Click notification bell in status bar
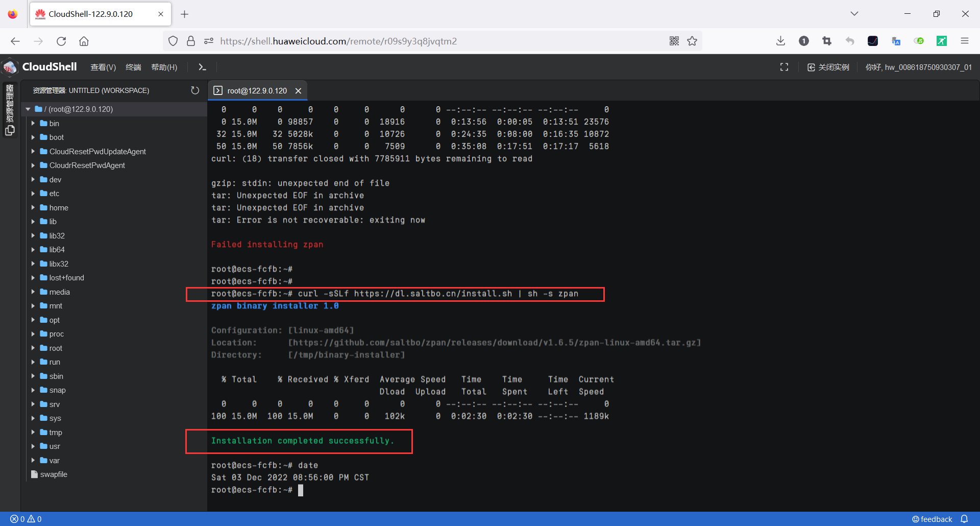Image resolution: width=980 pixels, height=526 pixels. click(964, 519)
